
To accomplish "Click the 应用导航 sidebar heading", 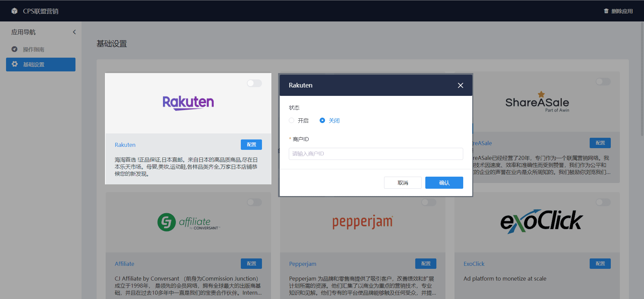I will pyautogui.click(x=23, y=32).
